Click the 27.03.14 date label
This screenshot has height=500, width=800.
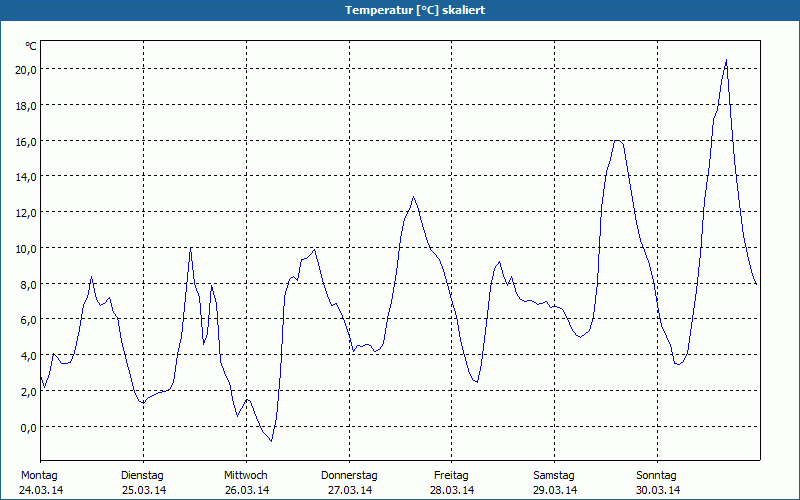coord(350,490)
